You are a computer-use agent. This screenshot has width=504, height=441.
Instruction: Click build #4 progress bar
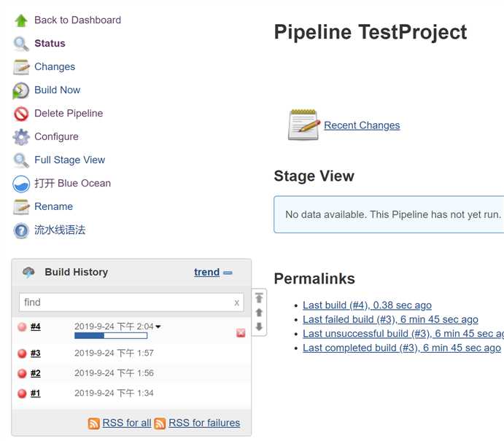(x=111, y=335)
